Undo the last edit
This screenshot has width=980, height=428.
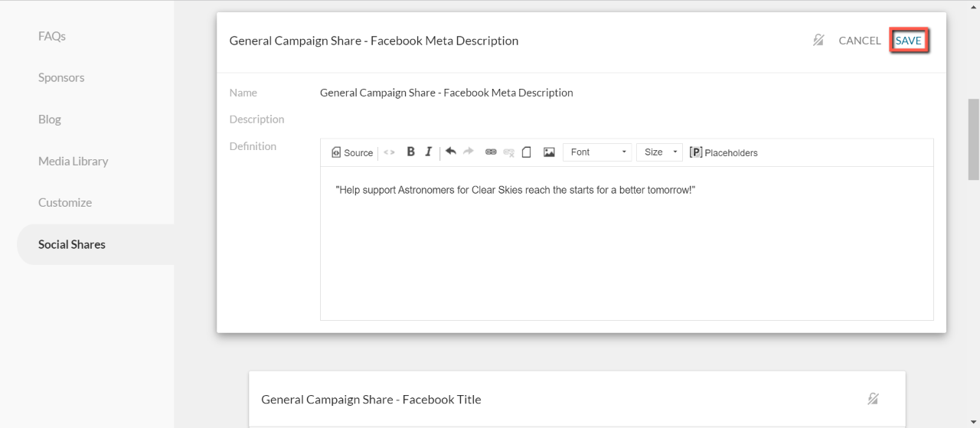pos(451,152)
